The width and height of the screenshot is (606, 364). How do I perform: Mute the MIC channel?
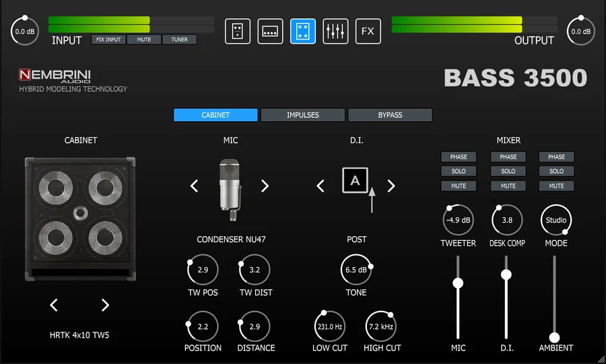point(459,186)
